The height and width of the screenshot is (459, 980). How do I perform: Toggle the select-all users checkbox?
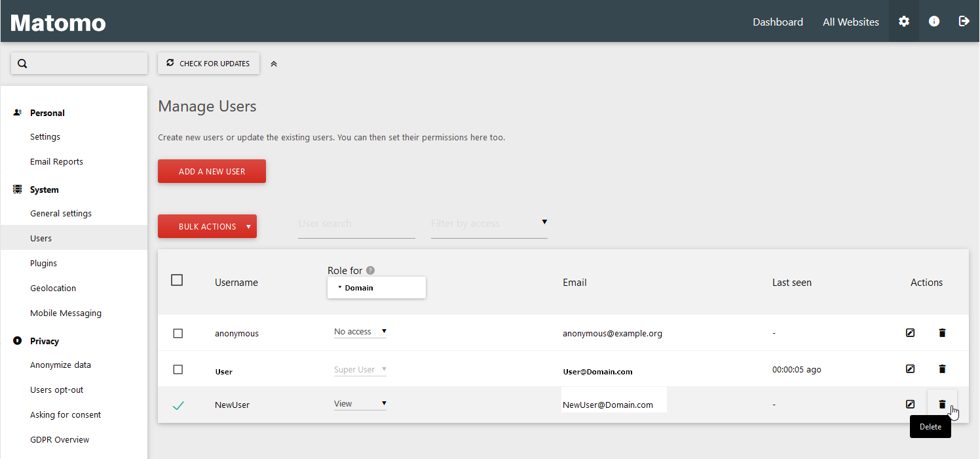click(177, 280)
